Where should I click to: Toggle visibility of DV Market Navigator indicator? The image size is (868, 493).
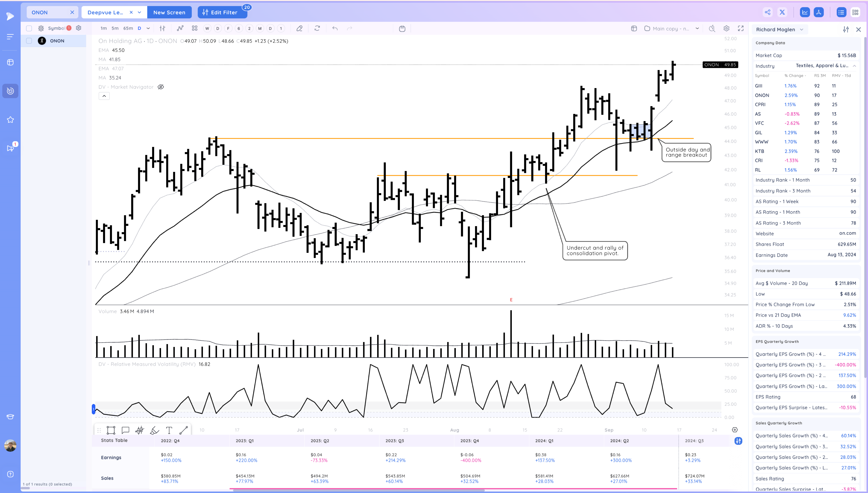coord(161,87)
